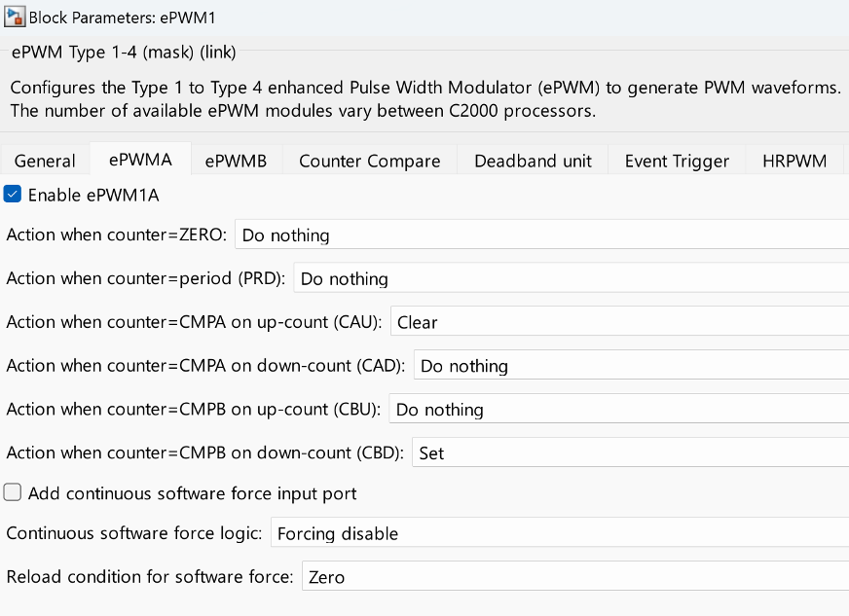Open the CMPA up-count (CAU) dropdown
Screen dimensions: 849x616
pyautogui.click(x=619, y=322)
